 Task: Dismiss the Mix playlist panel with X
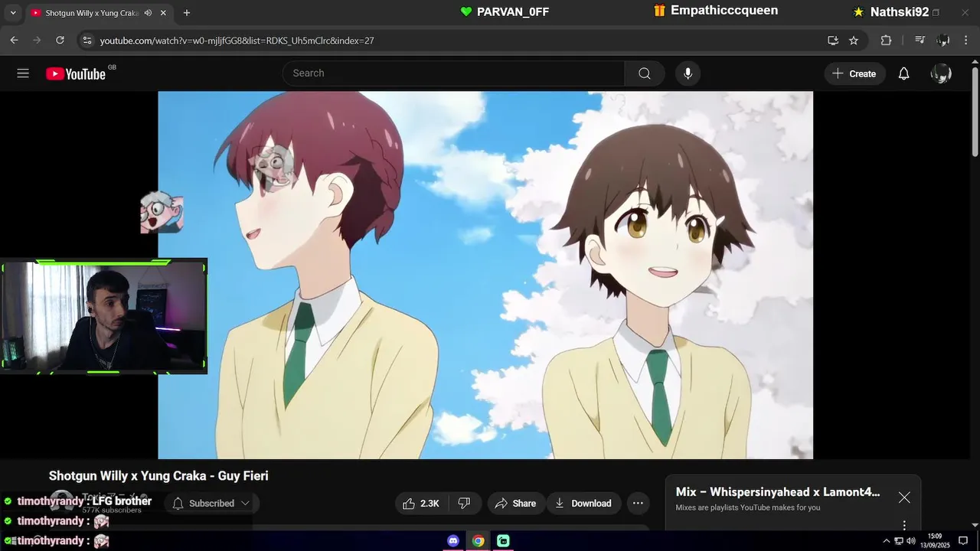[x=904, y=497]
